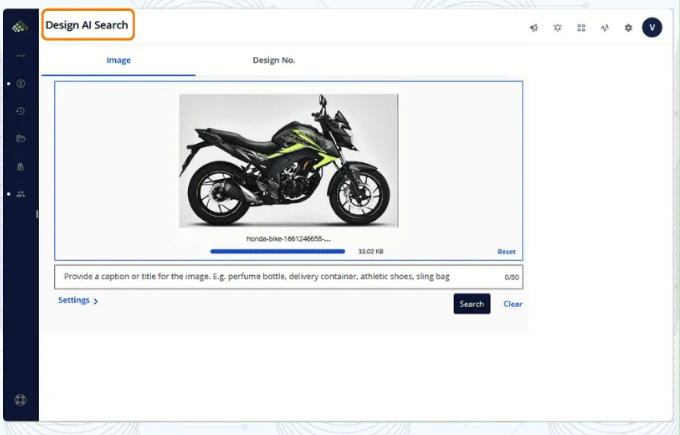Click the app logo in sidebar

pos(21,27)
